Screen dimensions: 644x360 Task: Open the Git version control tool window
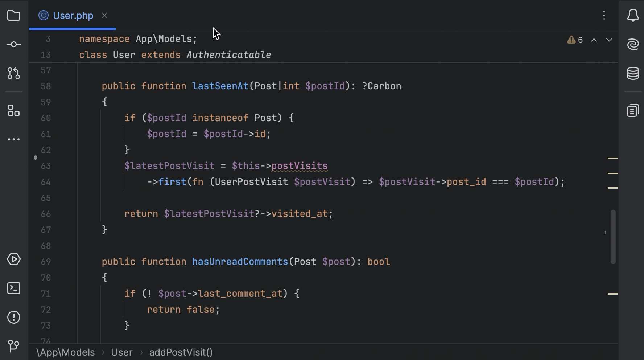14,346
